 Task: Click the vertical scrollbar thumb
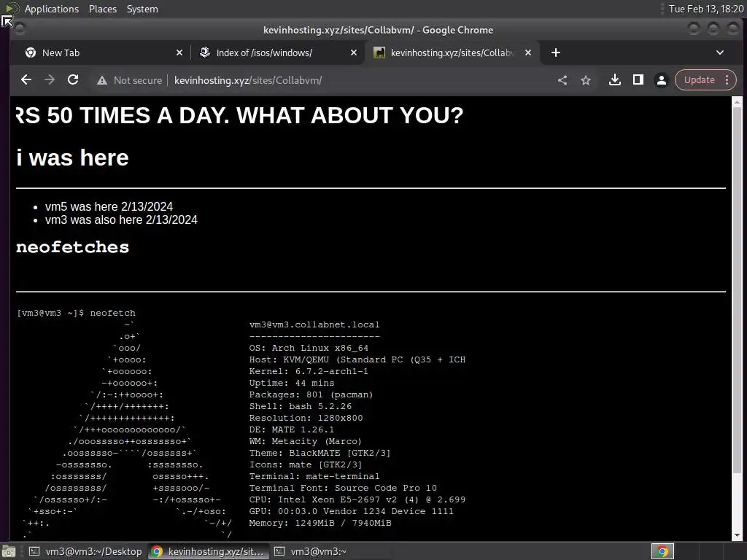pos(737,290)
